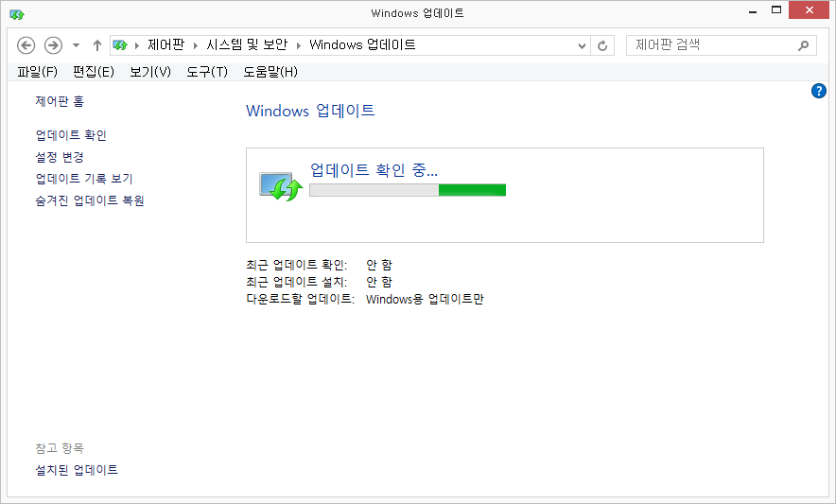Open the 편집(E) menu

pos(94,72)
